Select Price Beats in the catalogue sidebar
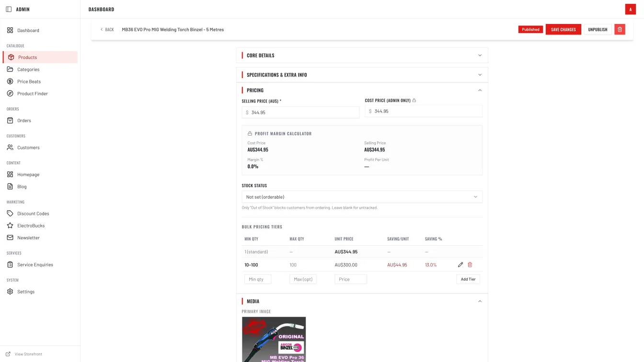Viewport: 644px width, 362px height. pos(30,81)
